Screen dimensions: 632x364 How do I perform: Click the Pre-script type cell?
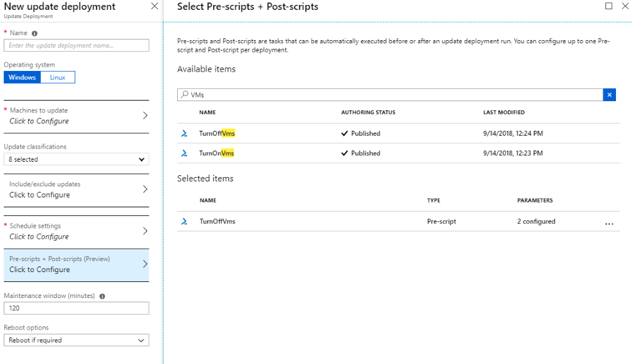(x=442, y=221)
